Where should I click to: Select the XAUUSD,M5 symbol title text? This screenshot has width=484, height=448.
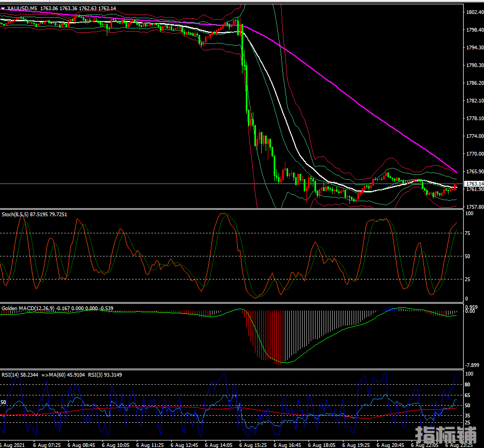click(22, 9)
